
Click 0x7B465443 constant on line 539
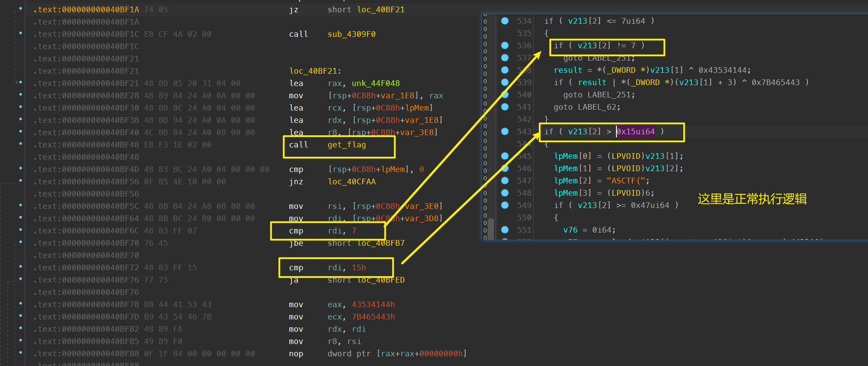(x=775, y=82)
